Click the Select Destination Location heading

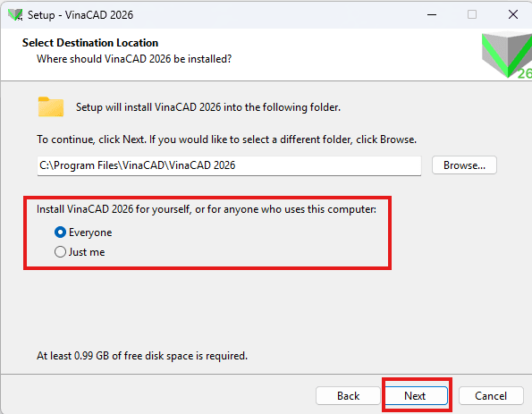90,43
